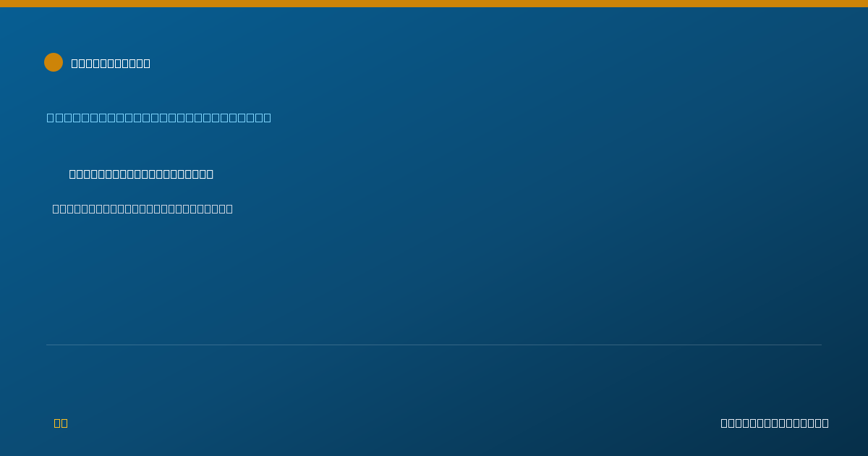Select the indented white subtitle line

coord(141,174)
